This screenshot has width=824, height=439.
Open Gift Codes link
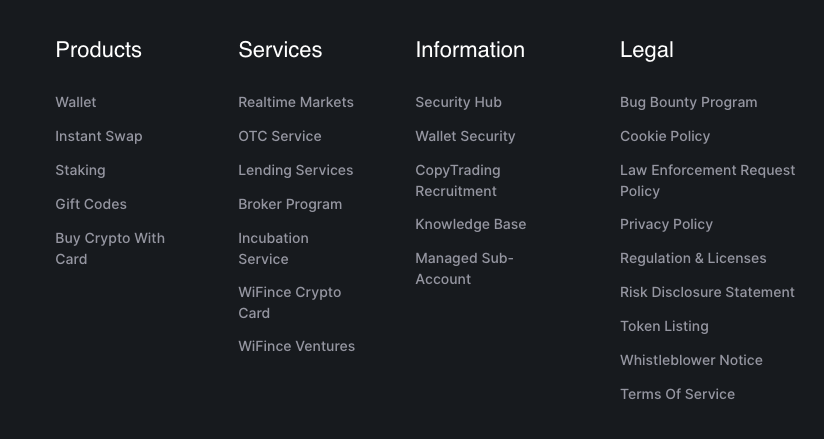pos(91,204)
